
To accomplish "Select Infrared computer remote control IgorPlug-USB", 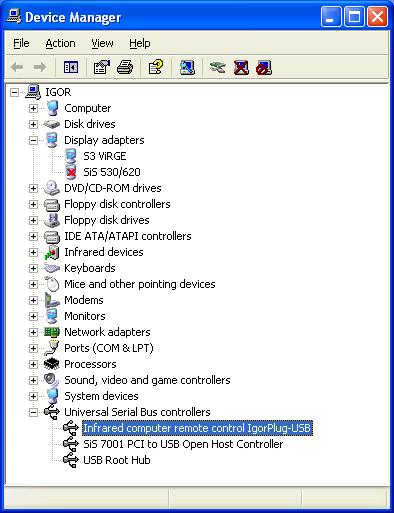I will [197, 428].
